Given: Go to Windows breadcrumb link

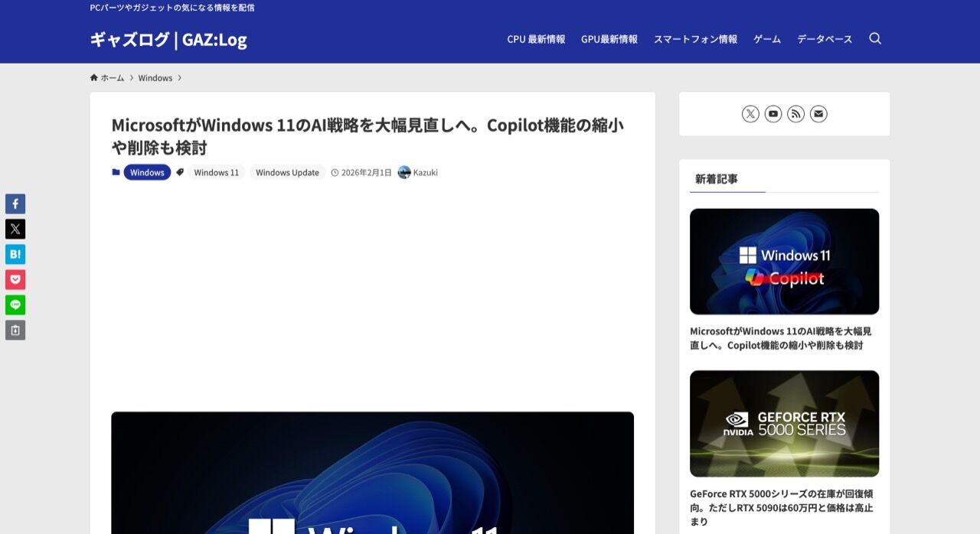Looking at the screenshot, I should [155, 78].
